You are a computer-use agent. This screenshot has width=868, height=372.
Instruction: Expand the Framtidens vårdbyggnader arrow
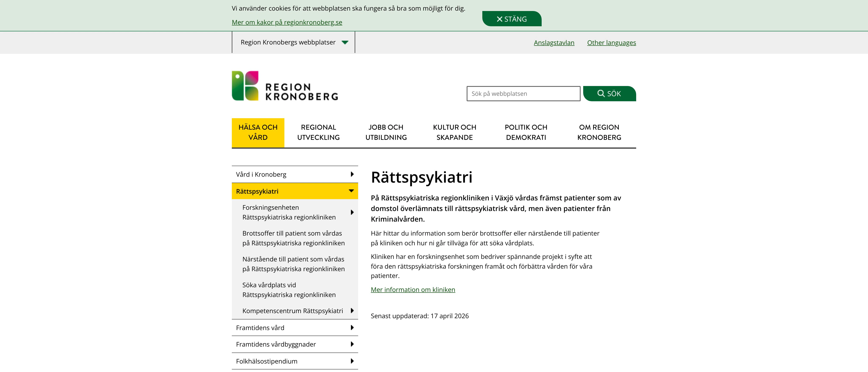click(352, 344)
